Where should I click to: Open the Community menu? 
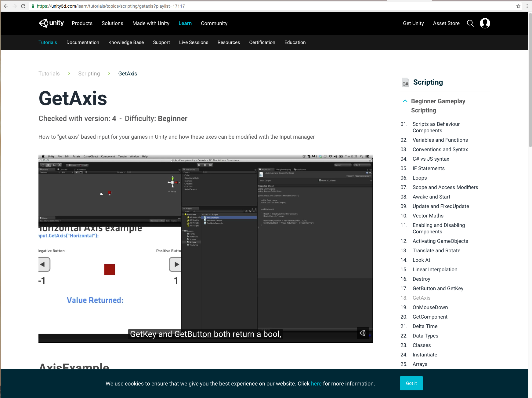click(214, 23)
